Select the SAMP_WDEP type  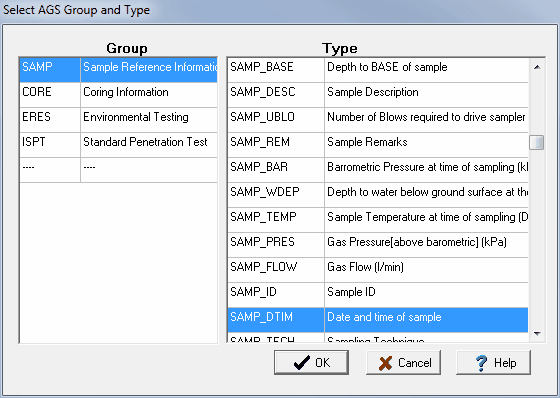pos(276,195)
